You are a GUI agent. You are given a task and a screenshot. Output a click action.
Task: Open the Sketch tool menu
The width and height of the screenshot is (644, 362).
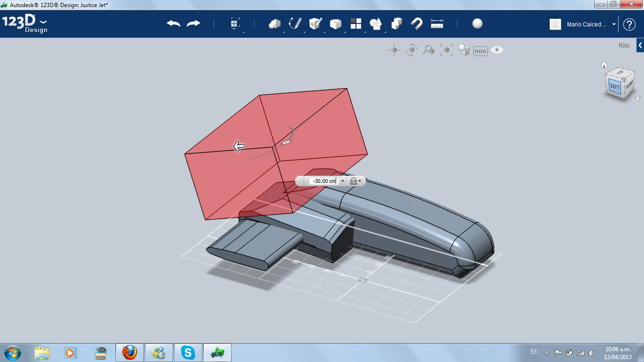(295, 24)
